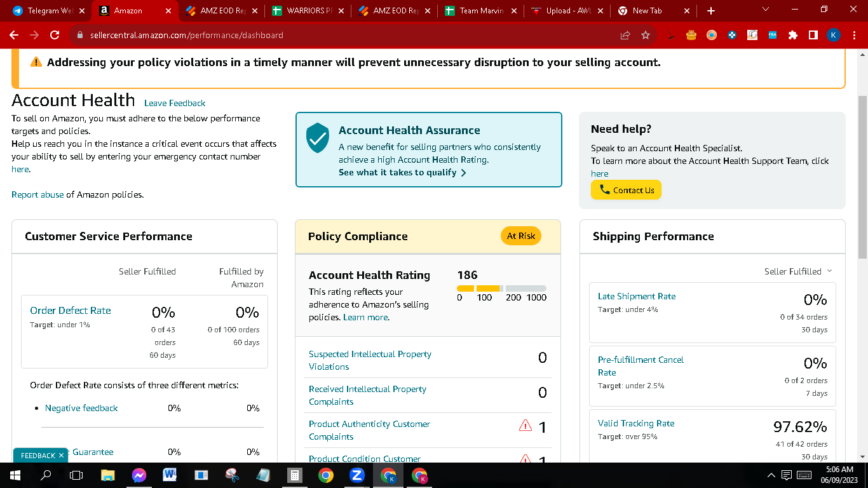
Task: Open File Explorer from taskbar
Action: (x=107, y=475)
